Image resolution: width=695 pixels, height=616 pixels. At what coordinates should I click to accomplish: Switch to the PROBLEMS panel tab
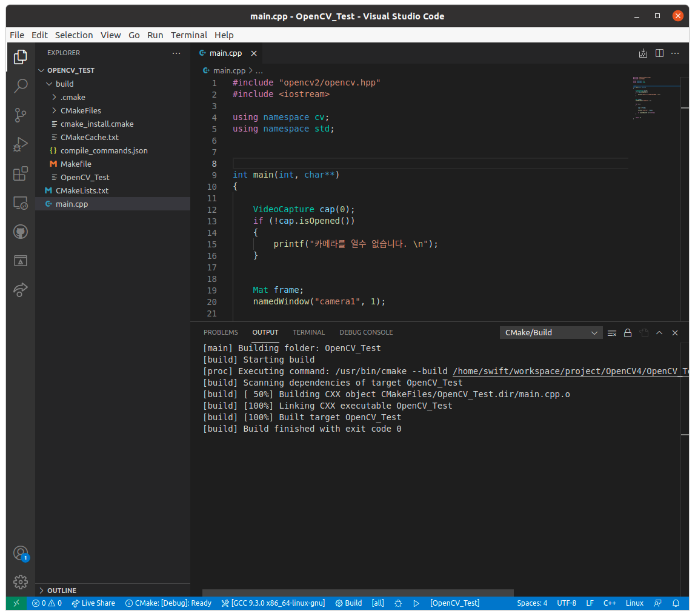(x=221, y=332)
